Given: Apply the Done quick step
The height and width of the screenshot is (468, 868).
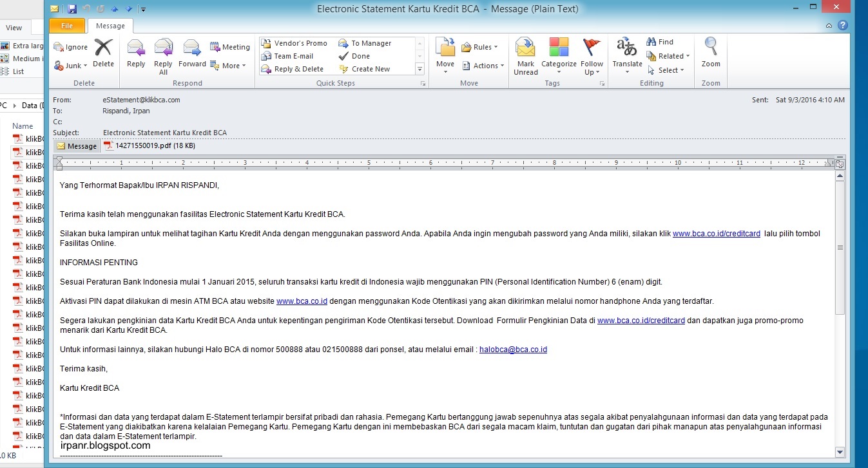Looking at the screenshot, I should [354, 56].
